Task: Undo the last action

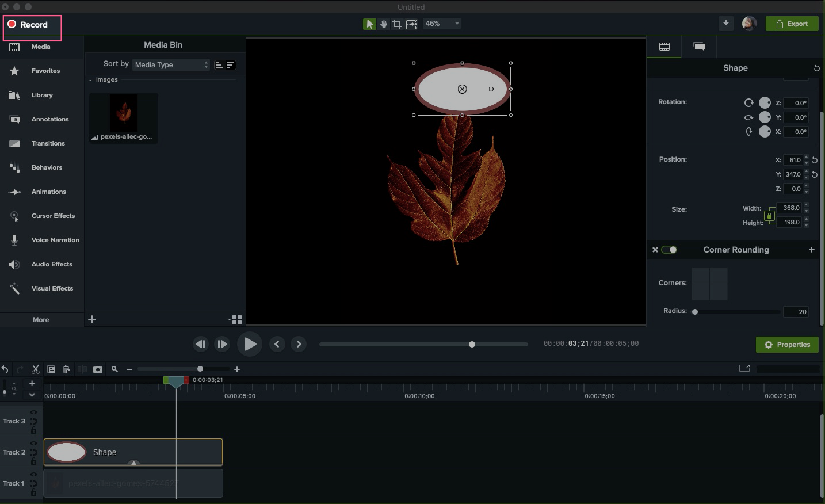Action: click(x=5, y=369)
